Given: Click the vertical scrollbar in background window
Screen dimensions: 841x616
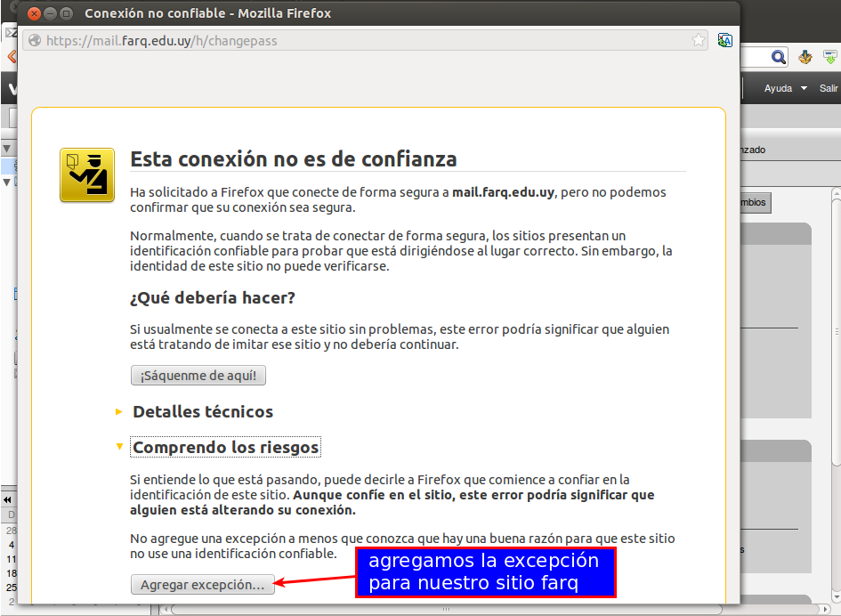Looking at the screenshot, I should coord(837,333).
